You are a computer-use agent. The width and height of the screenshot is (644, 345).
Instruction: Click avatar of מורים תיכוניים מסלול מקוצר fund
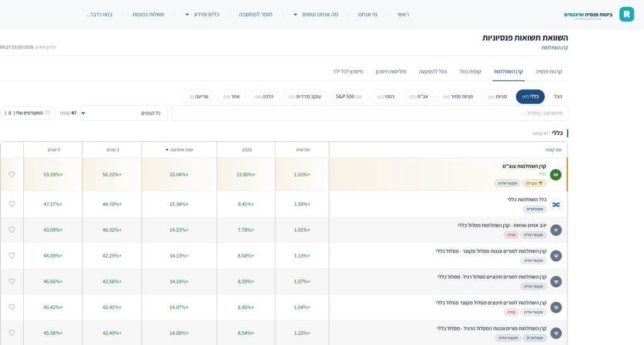click(556, 308)
